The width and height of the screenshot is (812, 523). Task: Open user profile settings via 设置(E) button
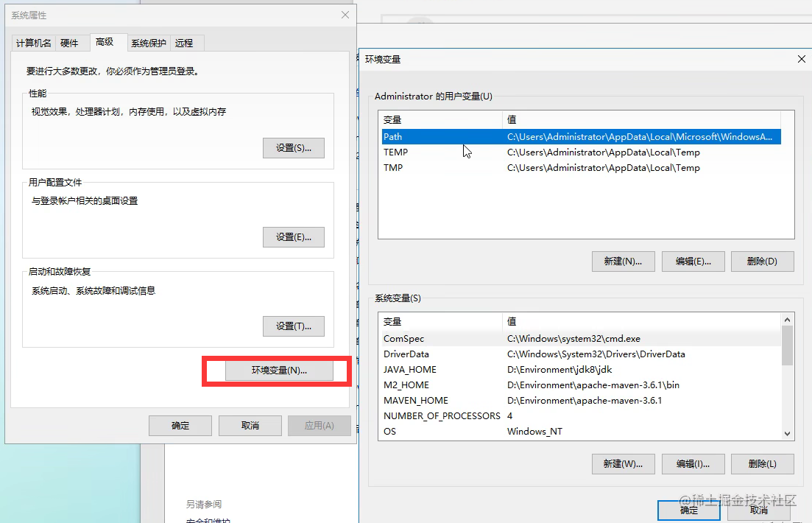[293, 236]
